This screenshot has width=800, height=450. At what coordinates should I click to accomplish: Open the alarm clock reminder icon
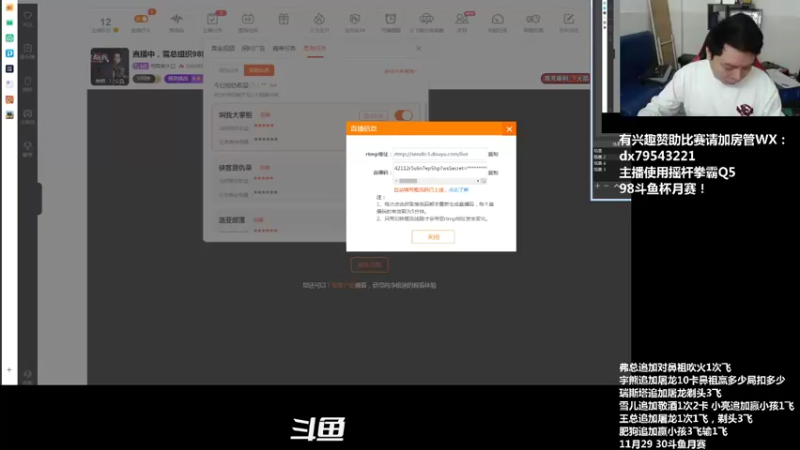tap(390, 19)
